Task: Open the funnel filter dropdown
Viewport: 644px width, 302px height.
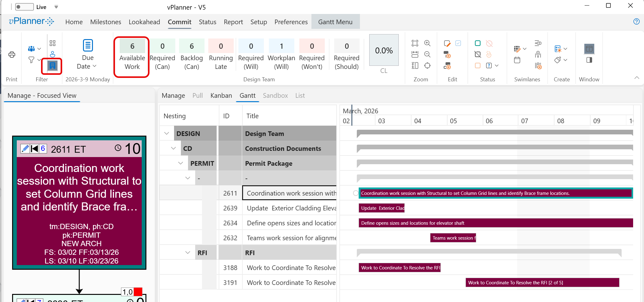Action: coord(34,60)
